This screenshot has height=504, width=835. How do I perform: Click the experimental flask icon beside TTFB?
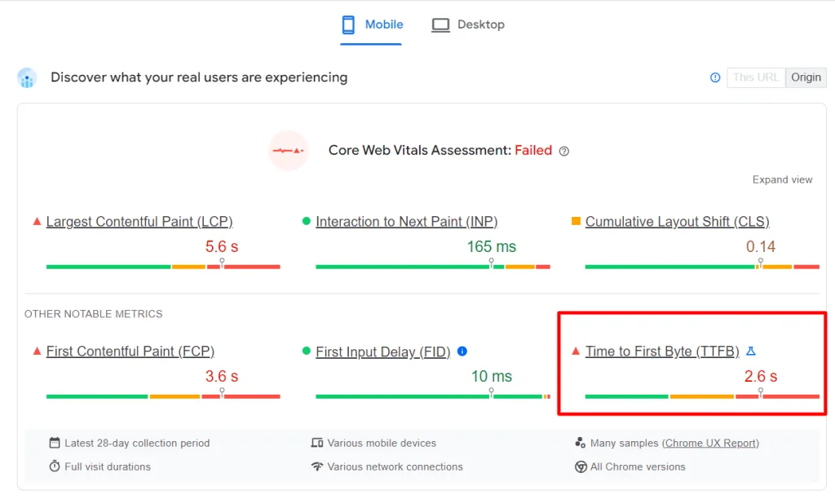(751, 351)
